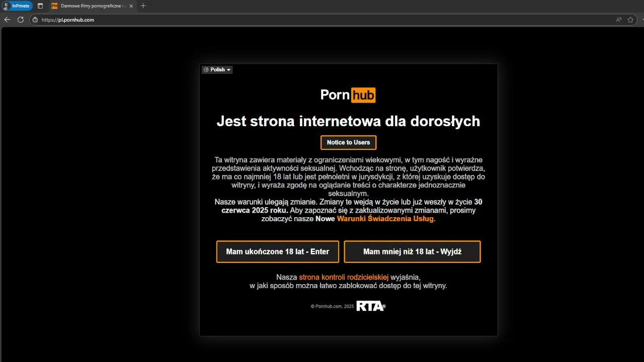
Task: Click the heading Jest strona internetowa dla dorosłych
Action: coord(348,121)
